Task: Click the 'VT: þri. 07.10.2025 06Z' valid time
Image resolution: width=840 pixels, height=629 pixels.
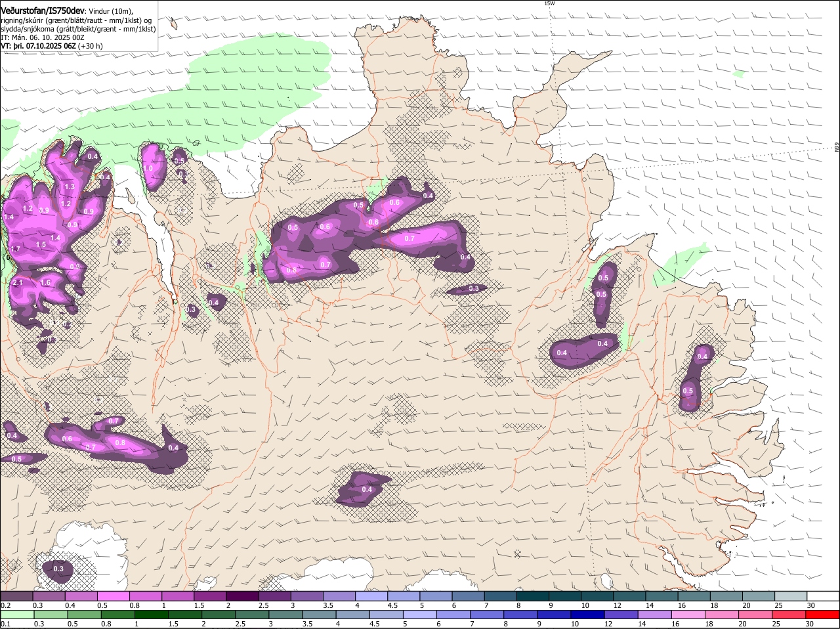Action: (38, 46)
